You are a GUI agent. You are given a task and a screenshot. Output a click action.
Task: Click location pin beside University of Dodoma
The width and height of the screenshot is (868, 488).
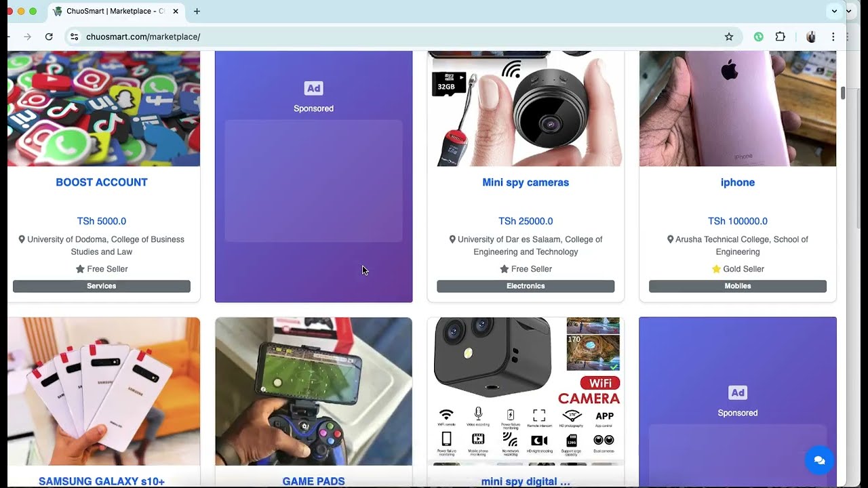pos(22,239)
